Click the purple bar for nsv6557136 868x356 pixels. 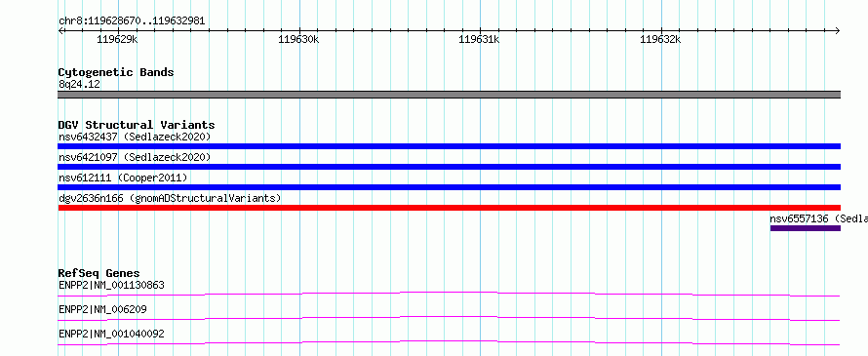pos(806,228)
